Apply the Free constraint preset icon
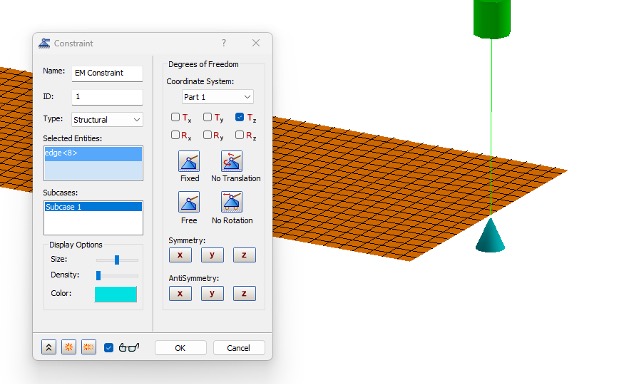This screenshot has width=624, height=384. 189,202
